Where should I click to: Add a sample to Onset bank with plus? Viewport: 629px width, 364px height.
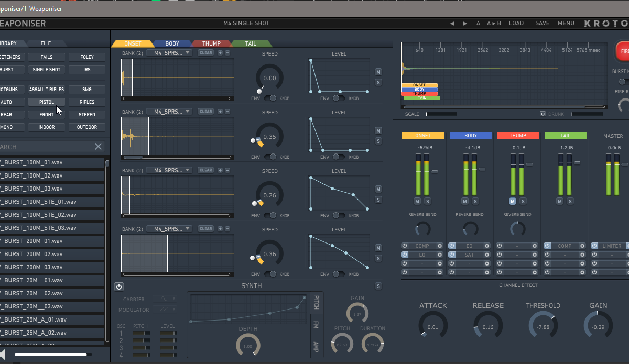click(220, 53)
